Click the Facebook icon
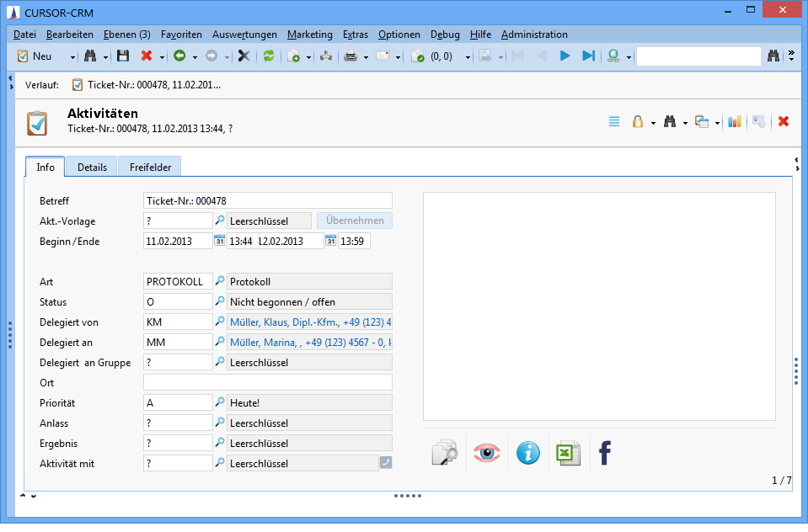Image resolution: width=808 pixels, height=532 pixels. (x=604, y=454)
